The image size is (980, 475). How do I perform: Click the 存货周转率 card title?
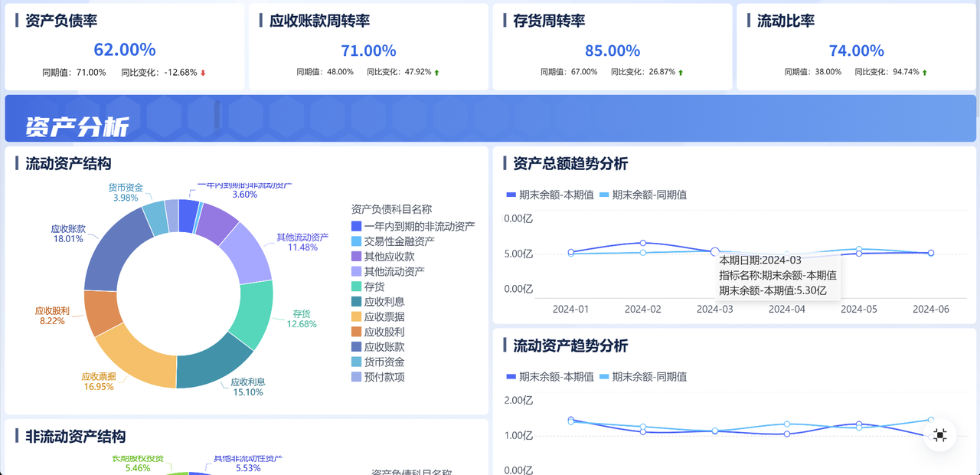(549, 21)
